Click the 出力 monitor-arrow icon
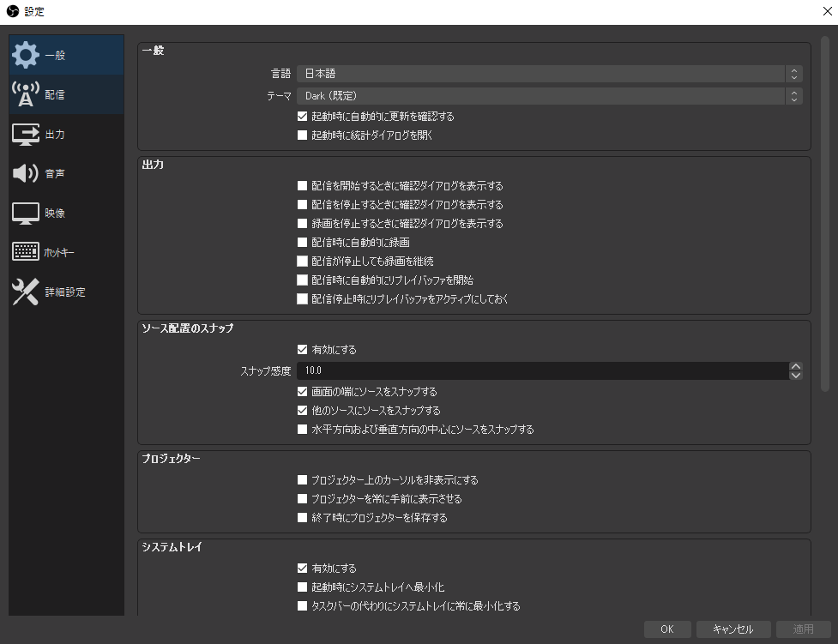838x644 pixels. 26,135
